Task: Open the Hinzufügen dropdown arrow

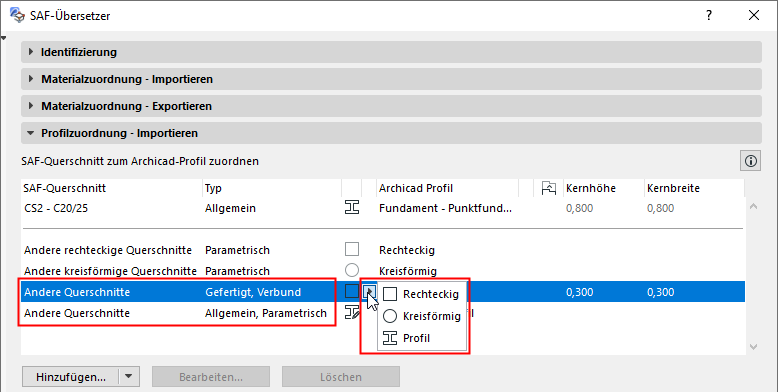Action: pos(129,377)
